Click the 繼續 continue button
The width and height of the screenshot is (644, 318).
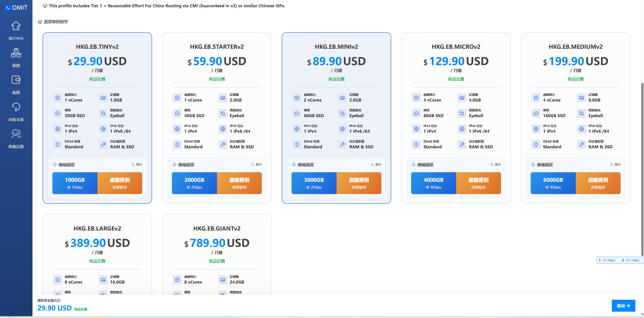coord(623,306)
